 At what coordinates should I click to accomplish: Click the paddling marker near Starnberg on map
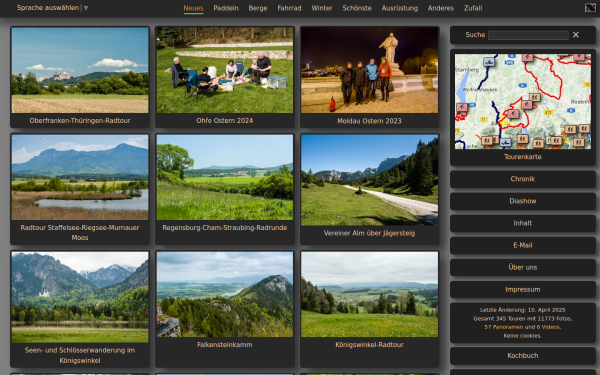coord(488,62)
